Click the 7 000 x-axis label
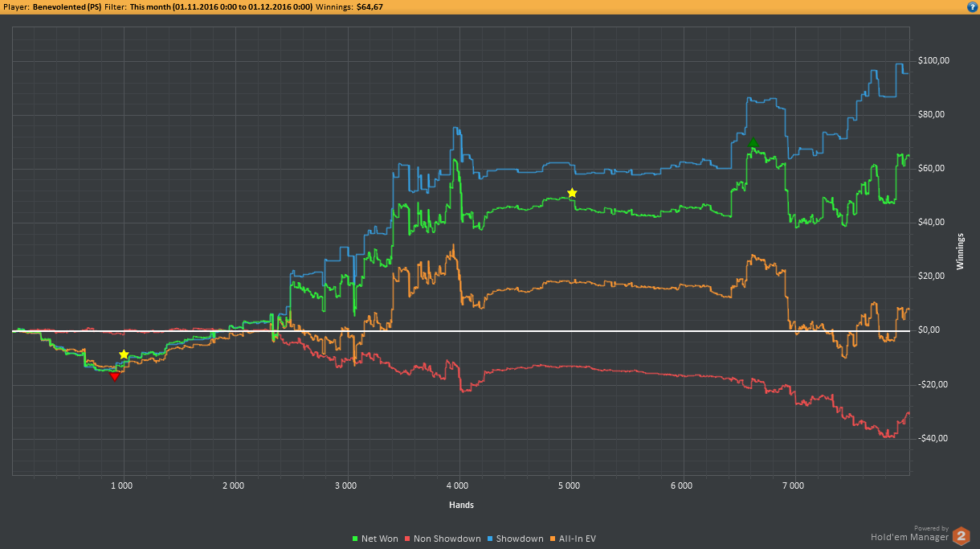 tap(793, 485)
